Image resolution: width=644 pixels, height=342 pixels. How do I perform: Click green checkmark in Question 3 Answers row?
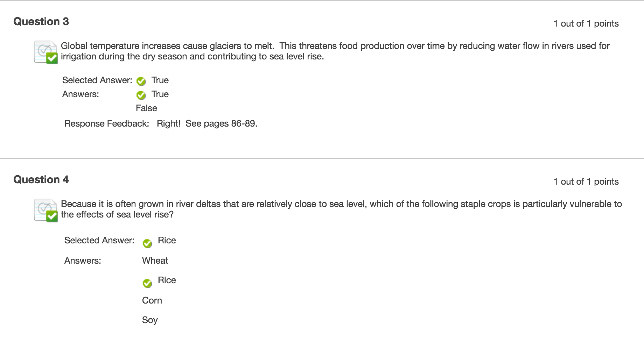[x=141, y=95]
